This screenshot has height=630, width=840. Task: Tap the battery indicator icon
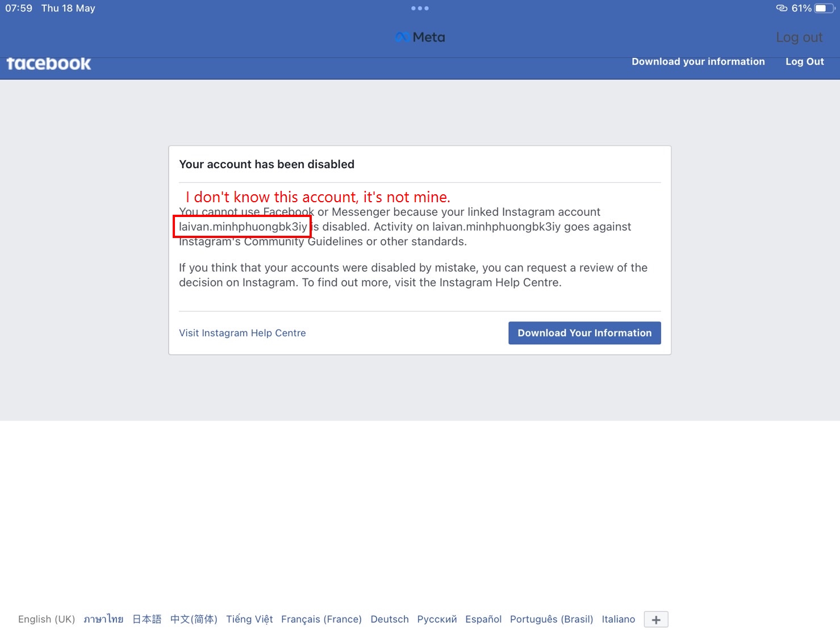pos(825,9)
